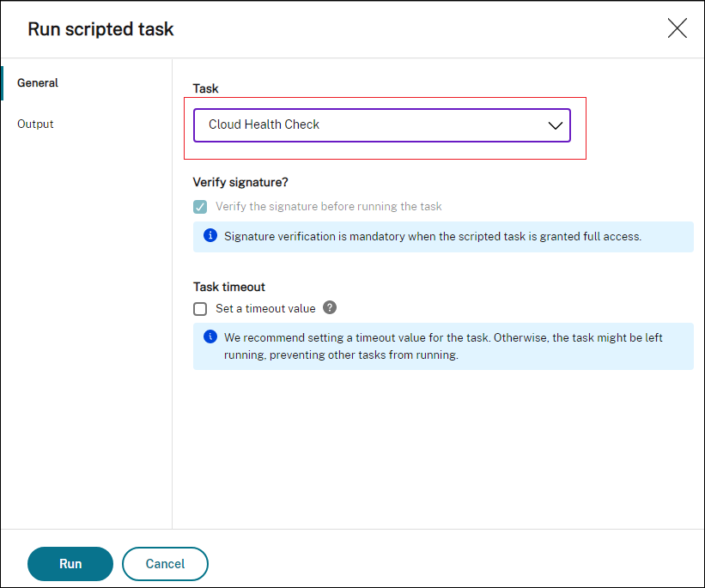Image resolution: width=705 pixels, height=588 pixels.
Task: Click the timeout recommendation message text
Action: point(443,346)
